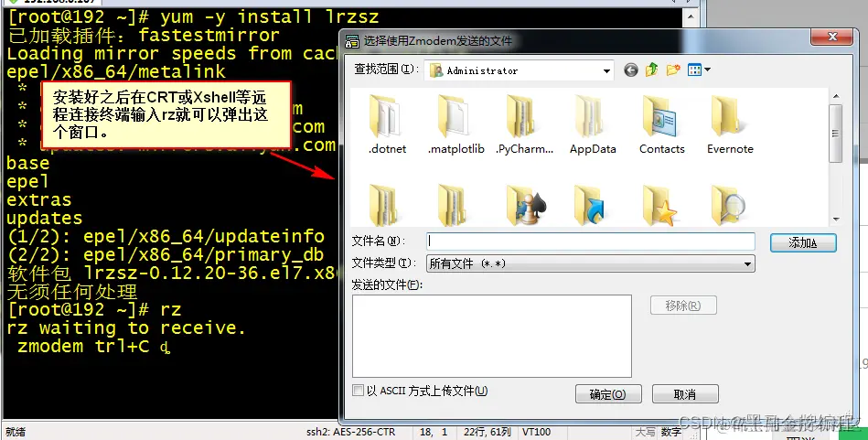Click the 文件名 input field
The width and height of the screenshot is (868, 440).
coord(591,241)
